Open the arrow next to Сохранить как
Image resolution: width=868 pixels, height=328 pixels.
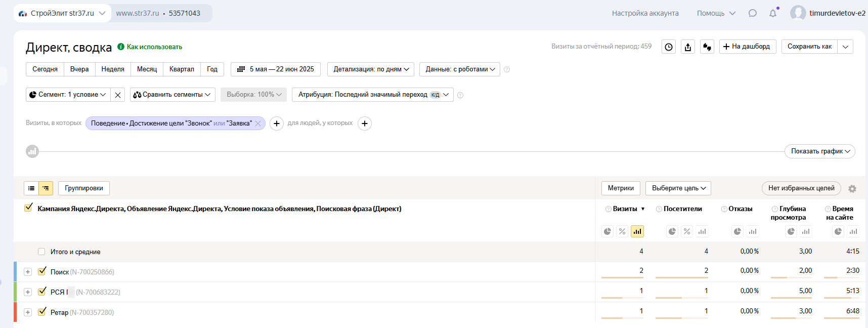(846, 47)
